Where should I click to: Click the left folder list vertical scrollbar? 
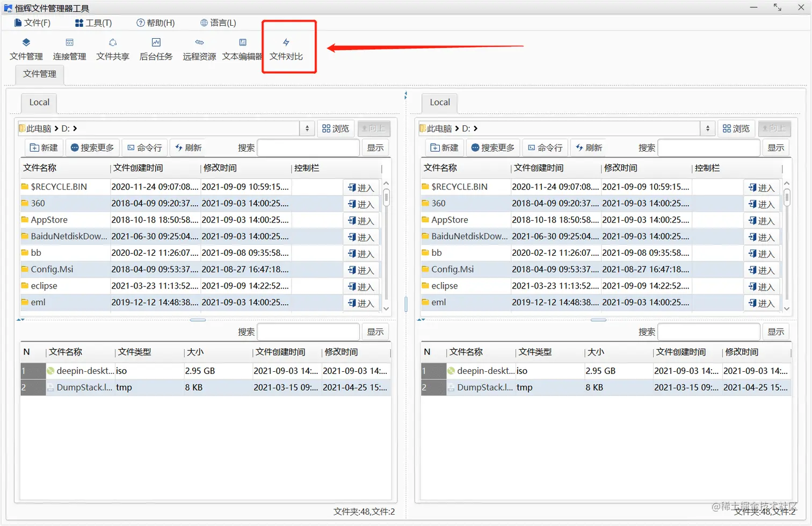click(386, 246)
